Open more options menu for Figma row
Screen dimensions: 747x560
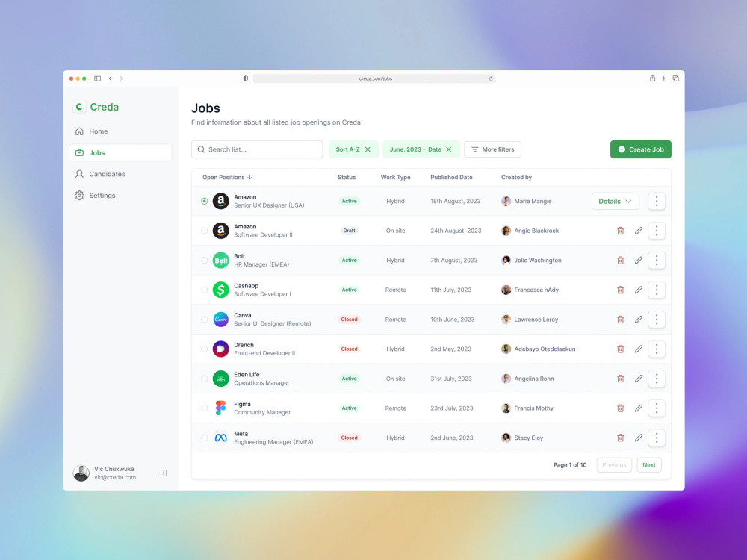coord(657,408)
